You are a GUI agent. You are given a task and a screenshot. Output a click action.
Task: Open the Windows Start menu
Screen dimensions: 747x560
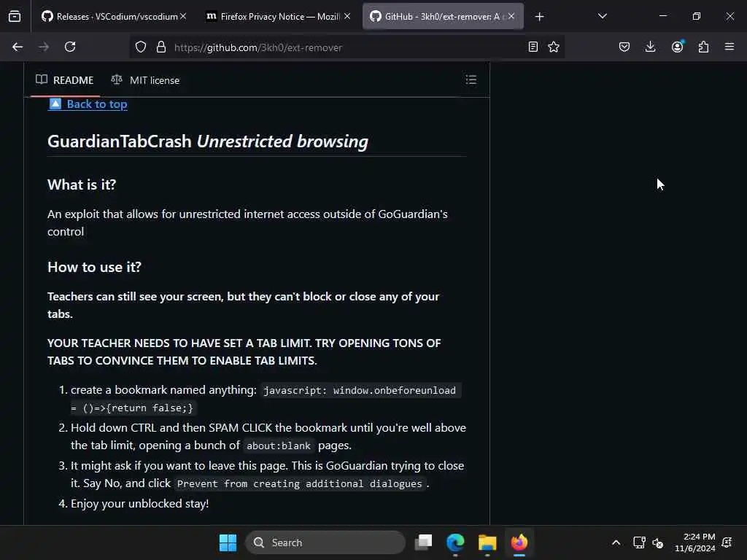point(228,542)
